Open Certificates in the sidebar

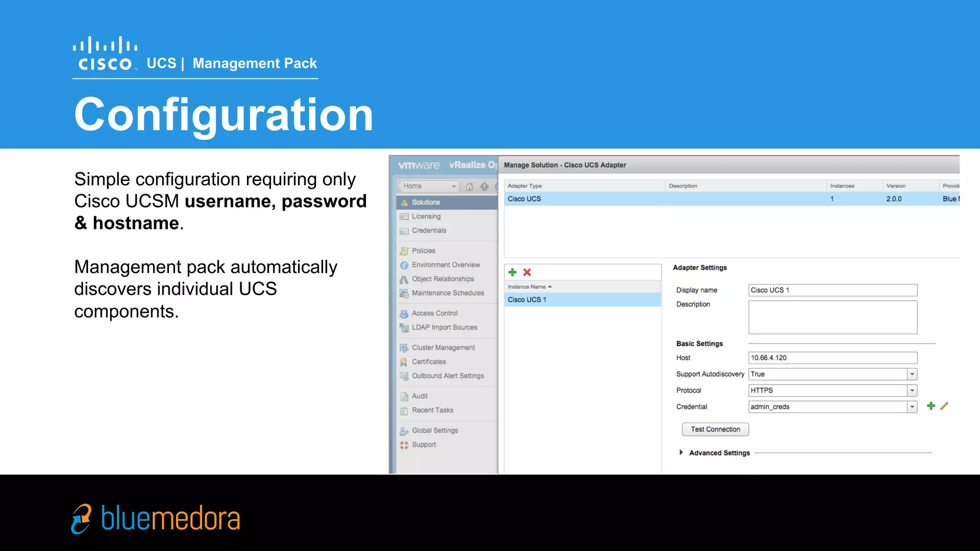click(429, 362)
